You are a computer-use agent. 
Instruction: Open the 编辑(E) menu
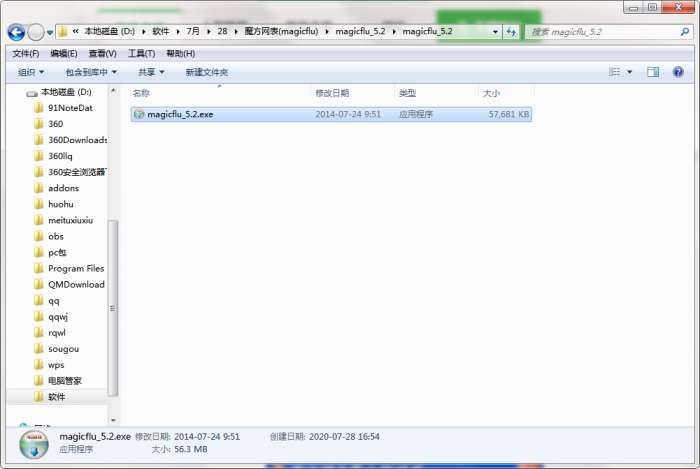[64, 54]
